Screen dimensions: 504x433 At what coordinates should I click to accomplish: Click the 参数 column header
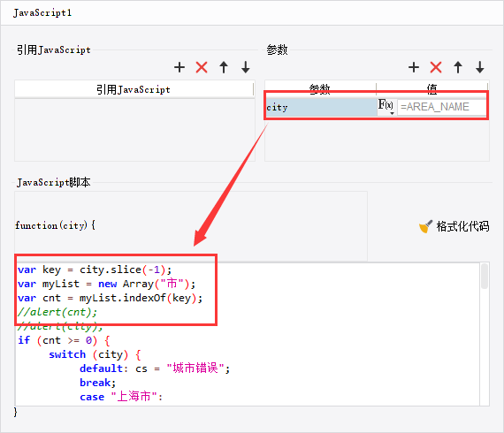click(x=320, y=88)
